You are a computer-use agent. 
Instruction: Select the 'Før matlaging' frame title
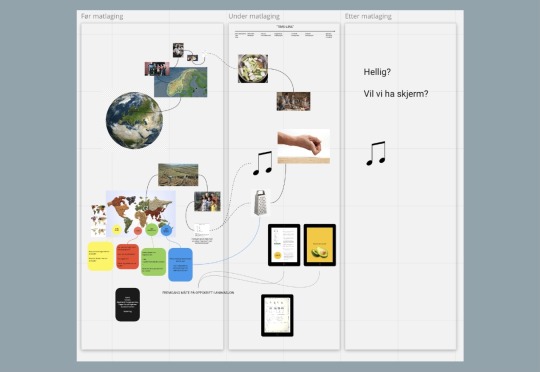click(102, 16)
